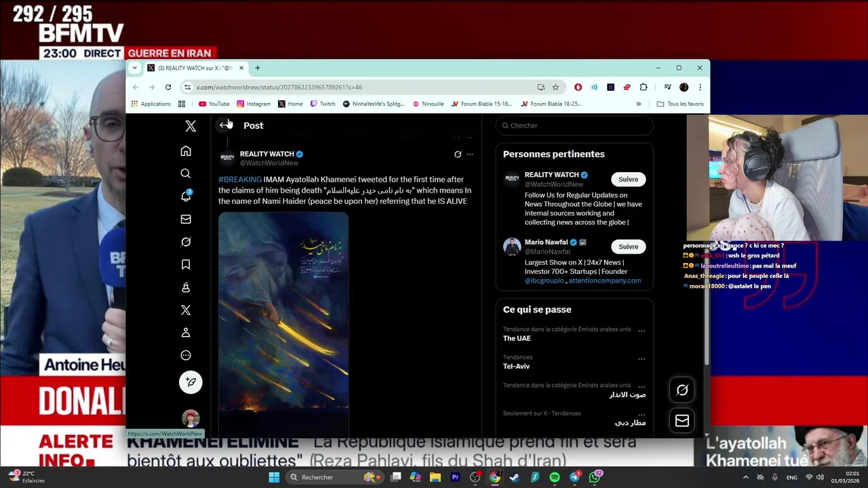868x488 pixels.
Task: Open Bookmarks icon in X sidebar
Action: 186,264
